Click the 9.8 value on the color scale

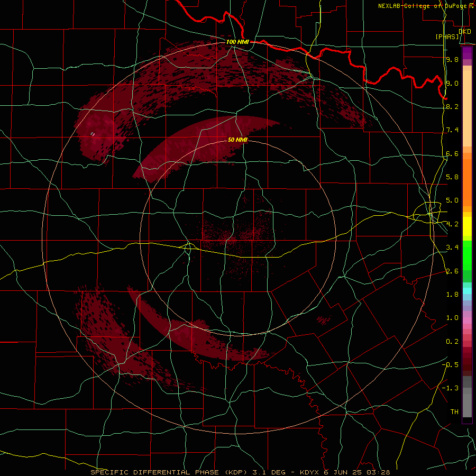click(452, 59)
